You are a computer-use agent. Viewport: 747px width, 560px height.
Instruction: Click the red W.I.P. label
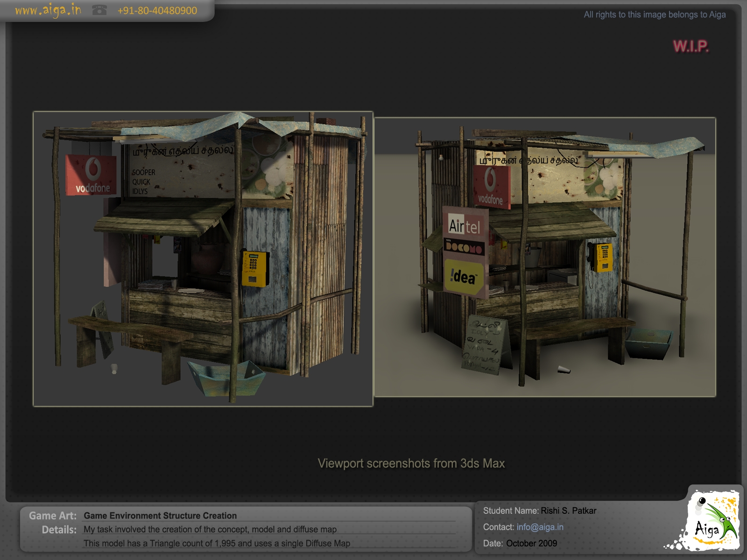pos(691,46)
